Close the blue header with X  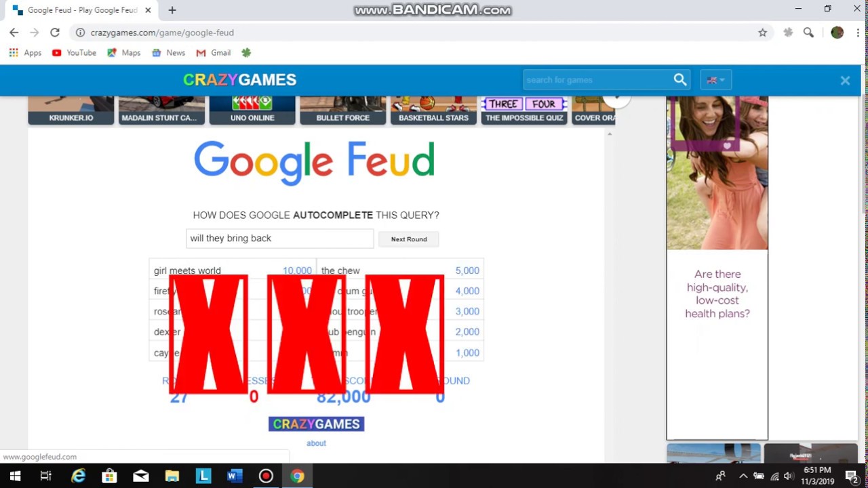click(x=845, y=81)
